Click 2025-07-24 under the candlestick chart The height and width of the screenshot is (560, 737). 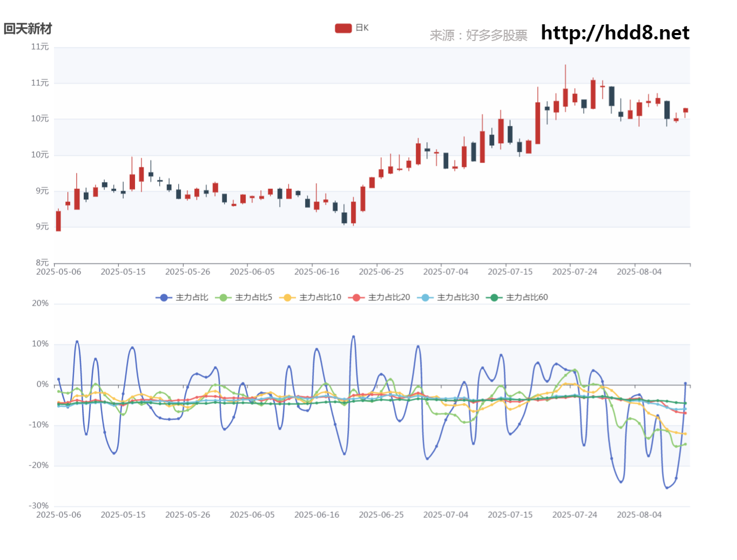pyautogui.click(x=575, y=272)
